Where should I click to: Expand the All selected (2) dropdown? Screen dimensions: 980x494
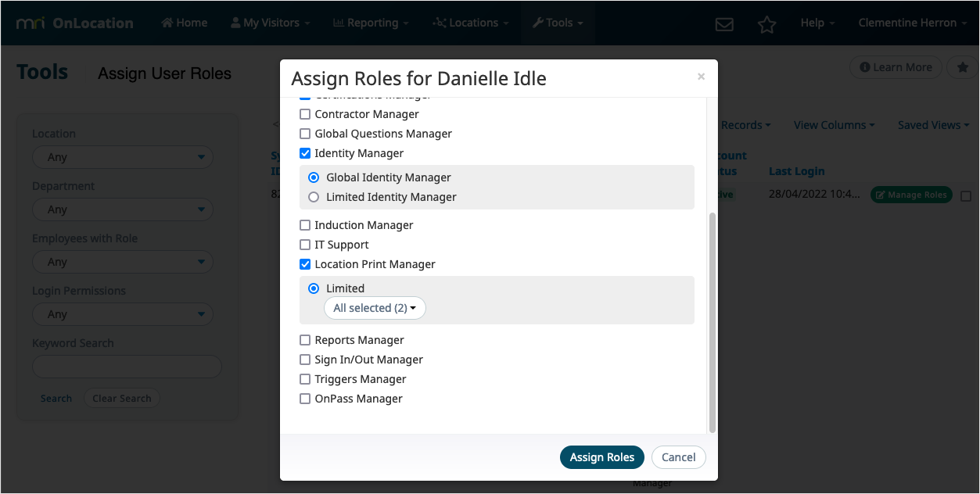pyautogui.click(x=375, y=308)
